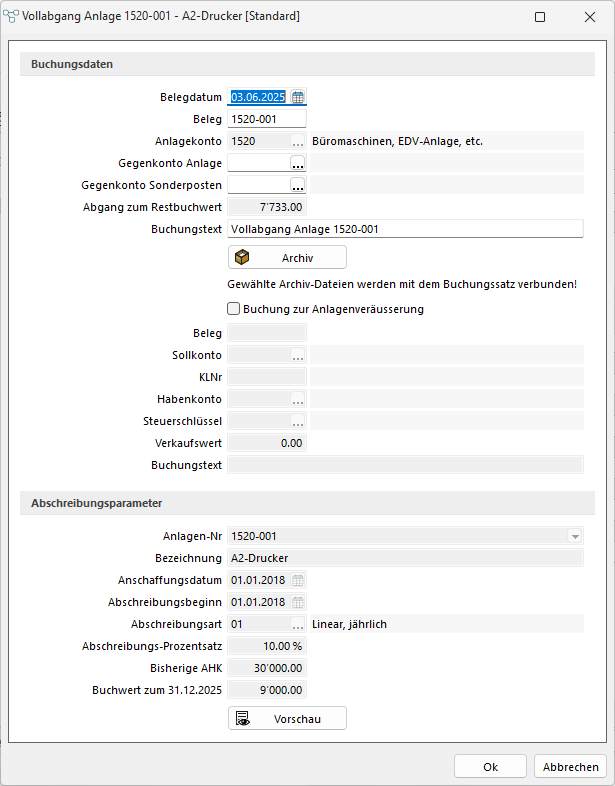Browse Anlagekonto with the ellipsis button
The height and width of the screenshot is (786, 615).
point(298,141)
